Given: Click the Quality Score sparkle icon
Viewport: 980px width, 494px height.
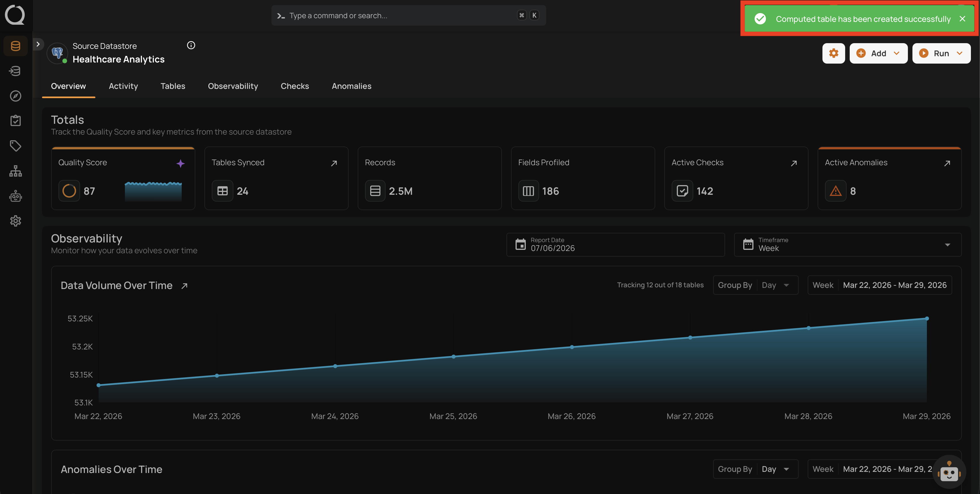Looking at the screenshot, I should click(180, 163).
